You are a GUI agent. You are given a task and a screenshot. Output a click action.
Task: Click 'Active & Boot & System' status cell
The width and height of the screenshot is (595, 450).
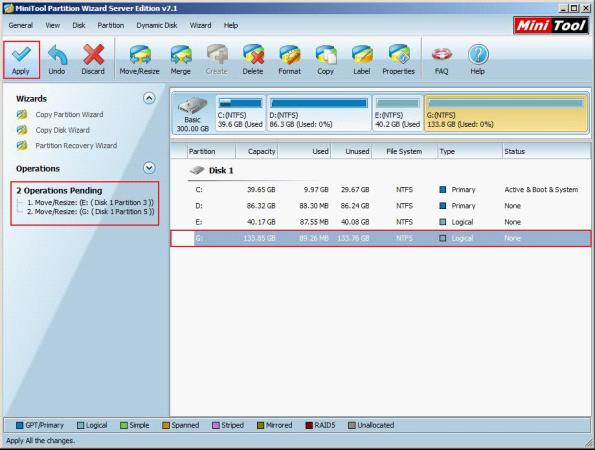[x=541, y=190]
